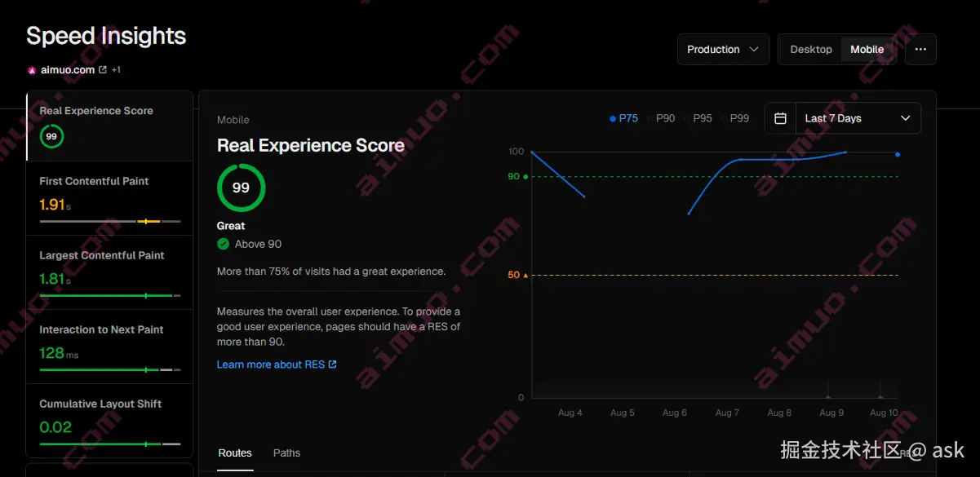Open the Production environment dropdown

pos(723,49)
